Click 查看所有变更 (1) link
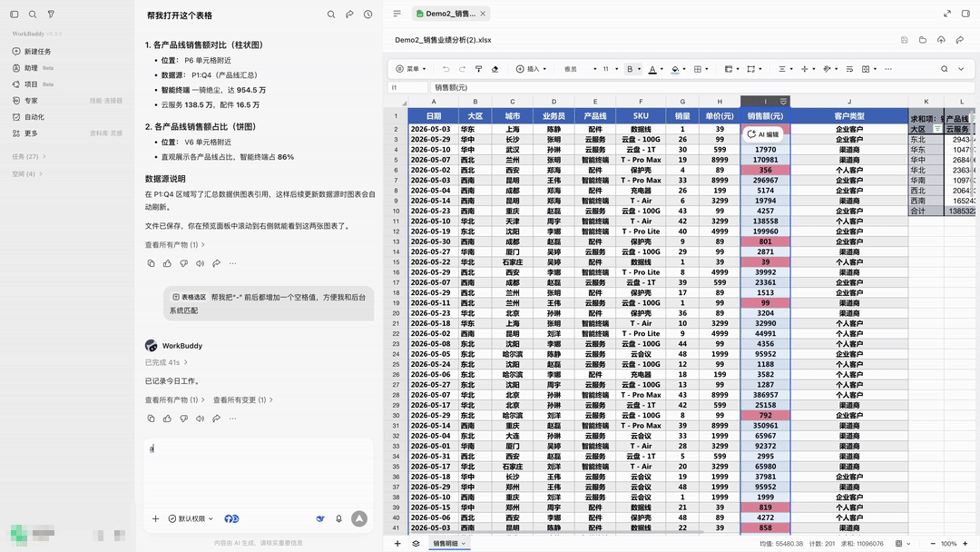980x552 pixels. point(243,399)
